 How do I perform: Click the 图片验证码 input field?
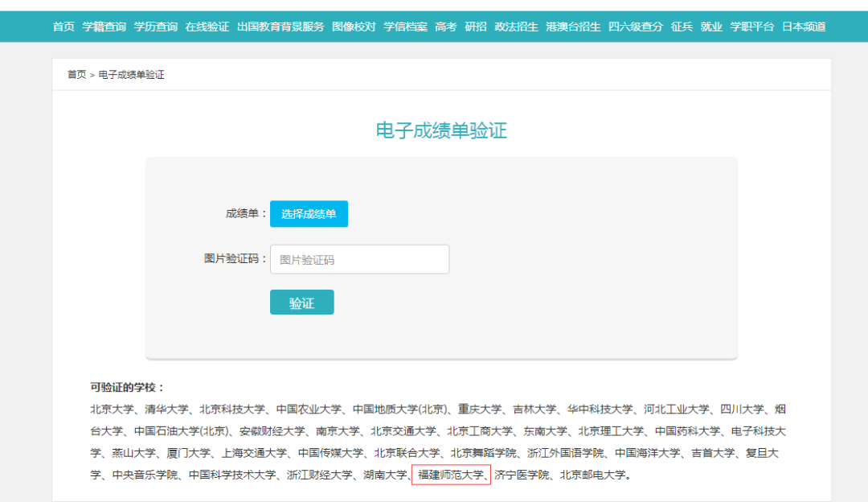359,258
